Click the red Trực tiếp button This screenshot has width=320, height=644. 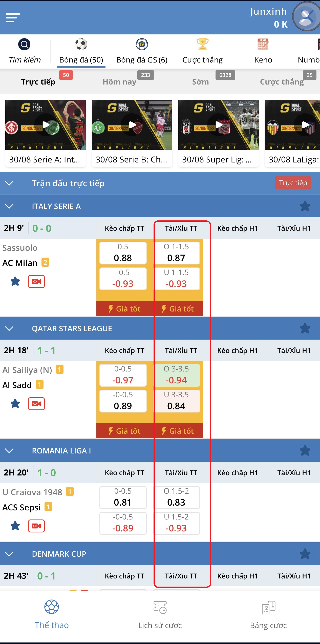coord(293,183)
